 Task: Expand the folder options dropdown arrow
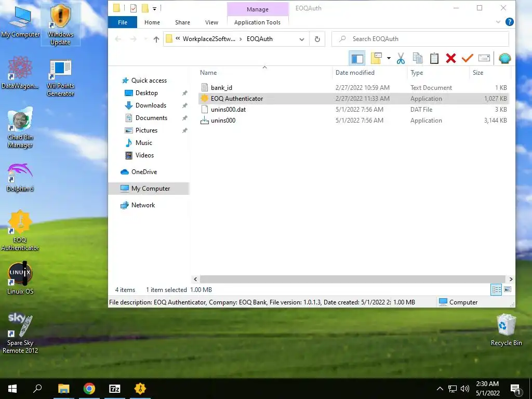[x=389, y=58]
